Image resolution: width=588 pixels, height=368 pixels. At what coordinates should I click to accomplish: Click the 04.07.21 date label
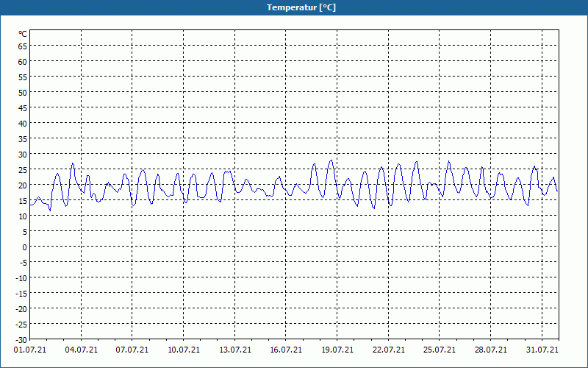coord(82,350)
